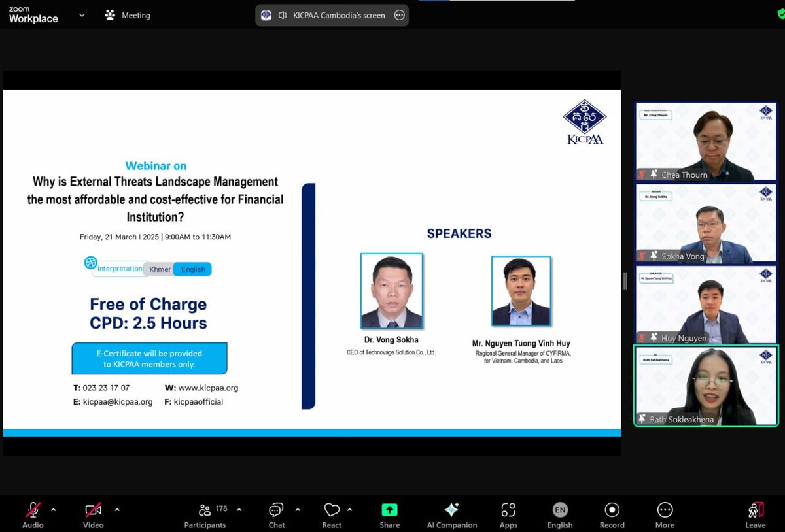Click 'CEO of Technovage Solution Co., Ltd.' caption
This screenshot has width=785, height=532.
coord(391,352)
